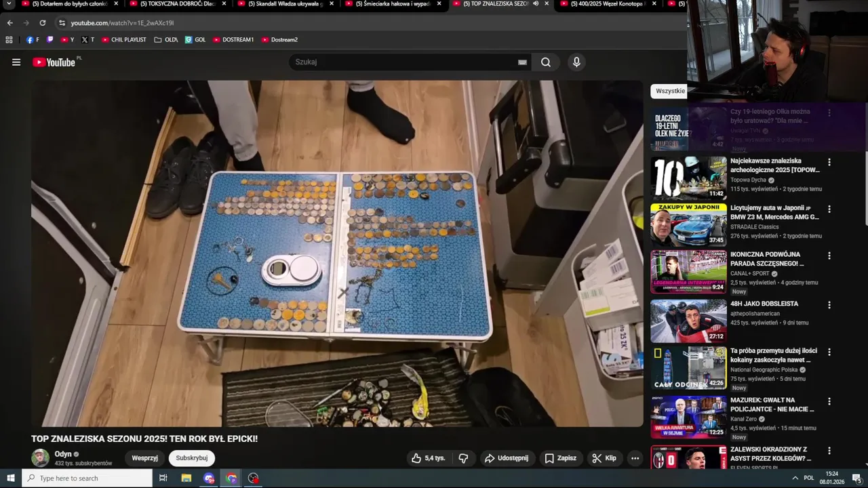Viewport: 868px width, 488px height.
Task: Open the POL language input indicator
Action: point(809,478)
